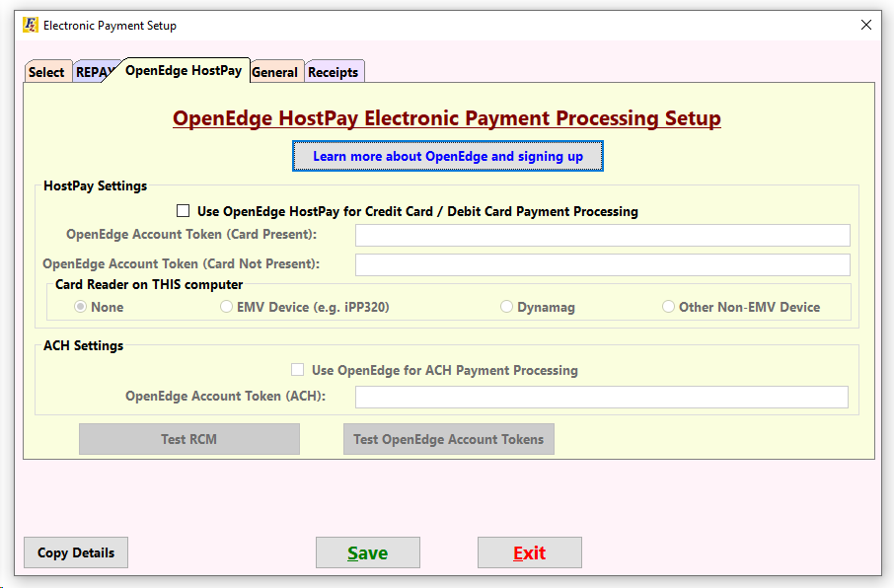Save the payment setup settings
This screenshot has width=894, height=588.
click(x=368, y=552)
